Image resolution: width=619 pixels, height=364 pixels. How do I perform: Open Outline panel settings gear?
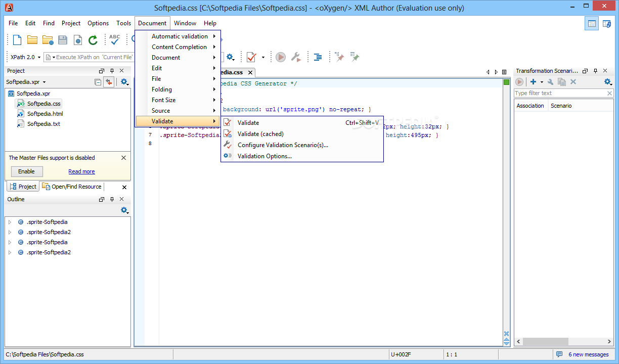coord(124,210)
